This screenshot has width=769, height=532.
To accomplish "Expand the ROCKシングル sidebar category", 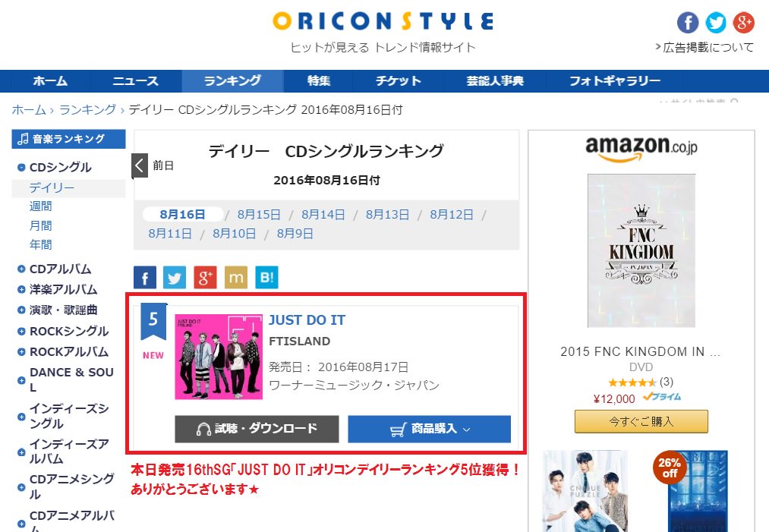I will pos(21,332).
